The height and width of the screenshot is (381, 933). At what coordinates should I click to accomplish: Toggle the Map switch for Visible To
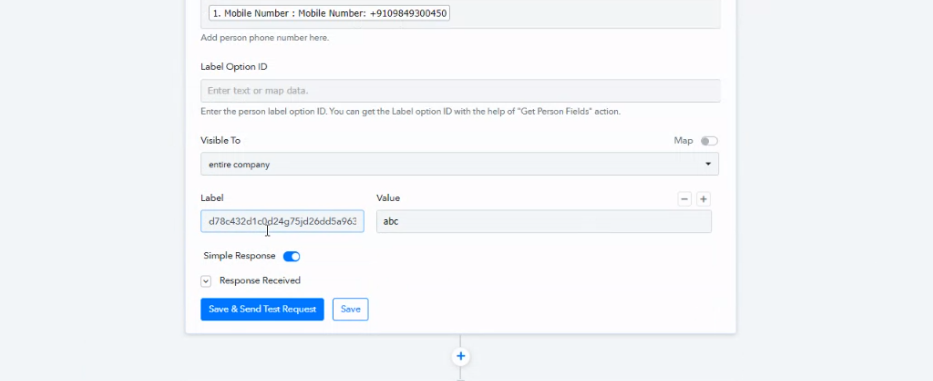709,141
